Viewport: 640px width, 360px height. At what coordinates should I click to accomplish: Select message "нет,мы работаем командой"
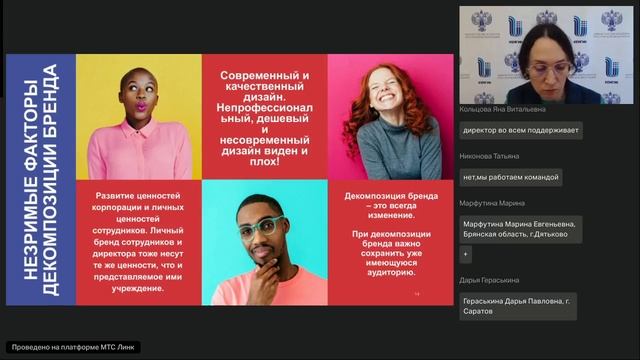tap(511, 178)
